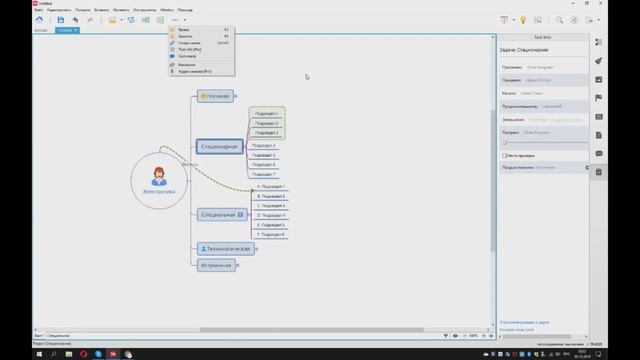Start brainstorming with the lightbulb icon
The image size is (640, 360).
(523, 20)
